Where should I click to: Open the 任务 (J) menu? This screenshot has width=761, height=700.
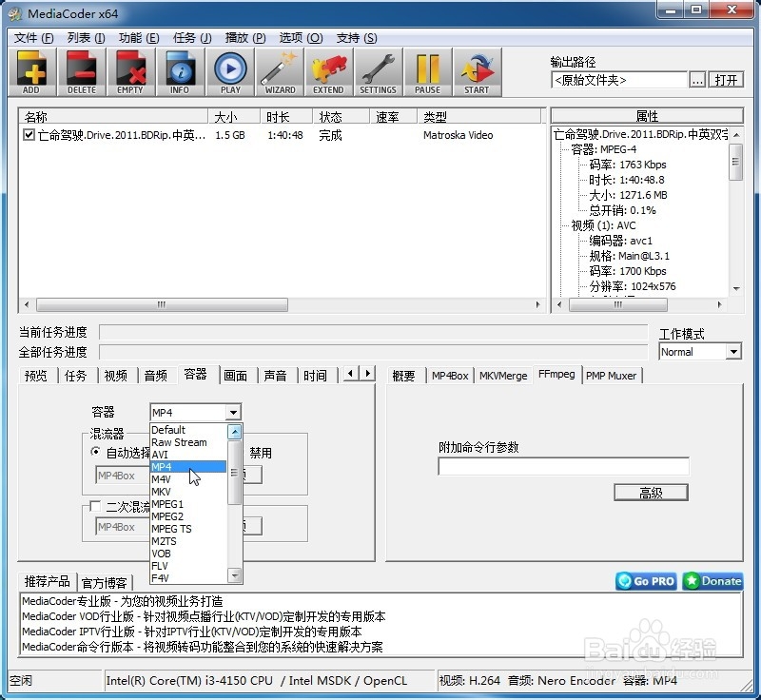coord(192,38)
